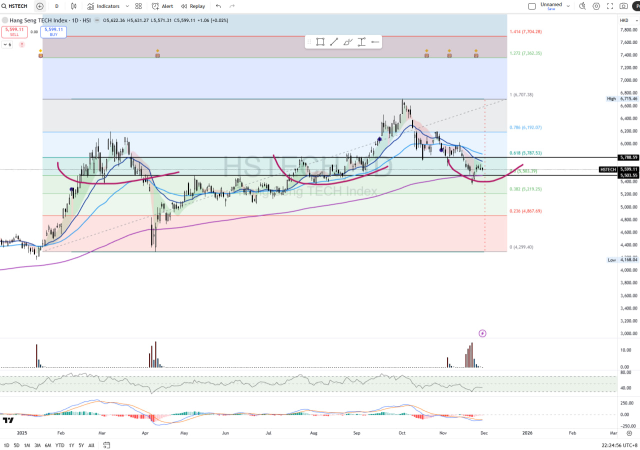Click the 5,788.59 horizontal line price label
Screen dimensions: 640x450
629,157
